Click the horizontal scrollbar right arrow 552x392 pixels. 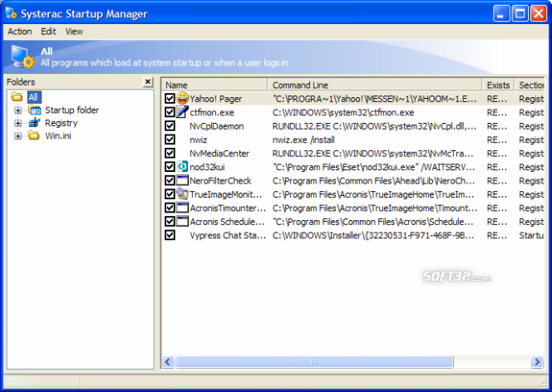click(x=537, y=362)
